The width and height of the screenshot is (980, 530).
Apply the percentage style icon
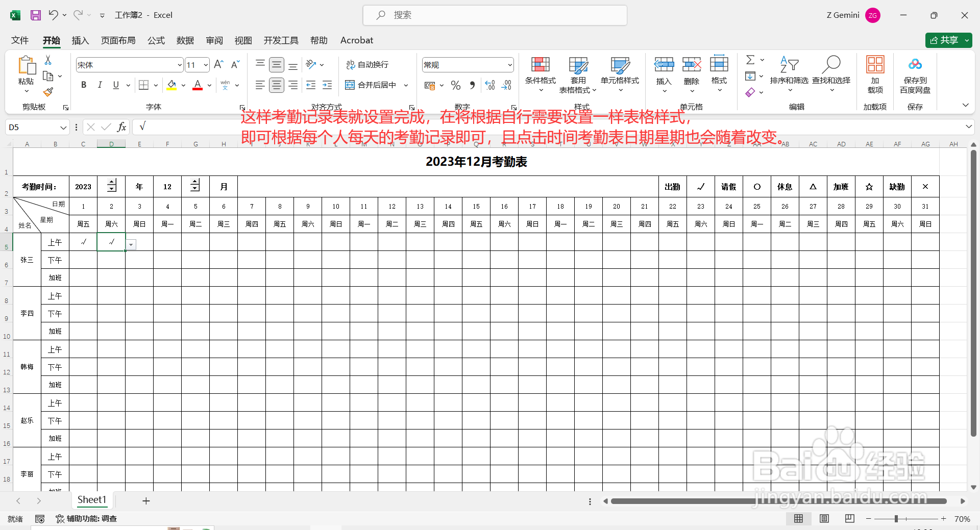456,85
